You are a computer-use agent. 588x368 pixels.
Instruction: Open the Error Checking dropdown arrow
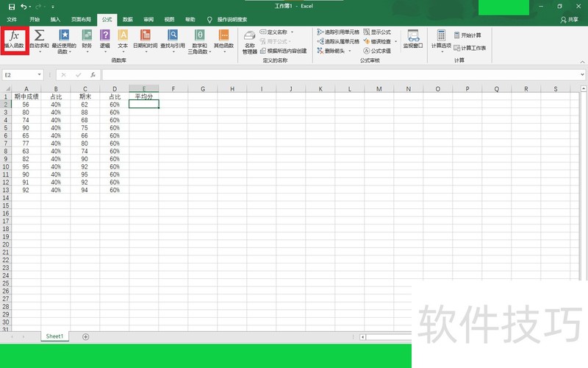pos(395,41)
